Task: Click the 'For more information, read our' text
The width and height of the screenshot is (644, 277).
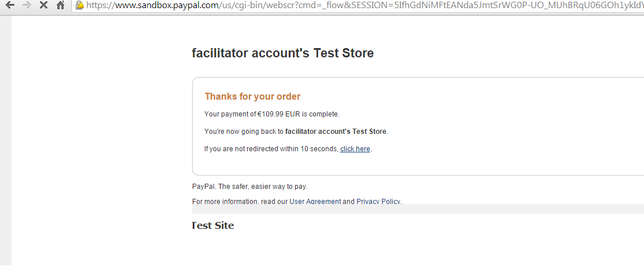Action: [240, 201]
